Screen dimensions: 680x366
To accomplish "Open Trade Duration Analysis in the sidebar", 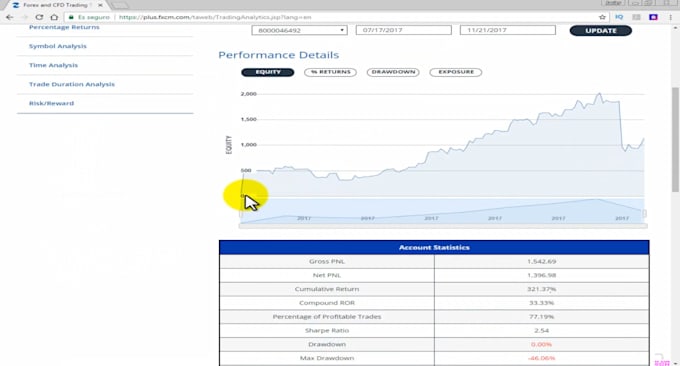I will click(x=72, y=84).
